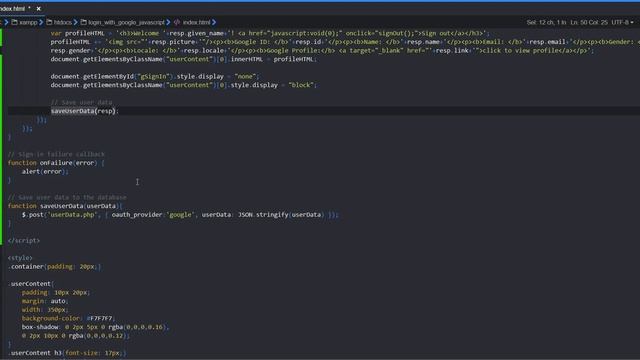
Task: Open the htdocs breadcrumb folder
Action: [62, 22]
